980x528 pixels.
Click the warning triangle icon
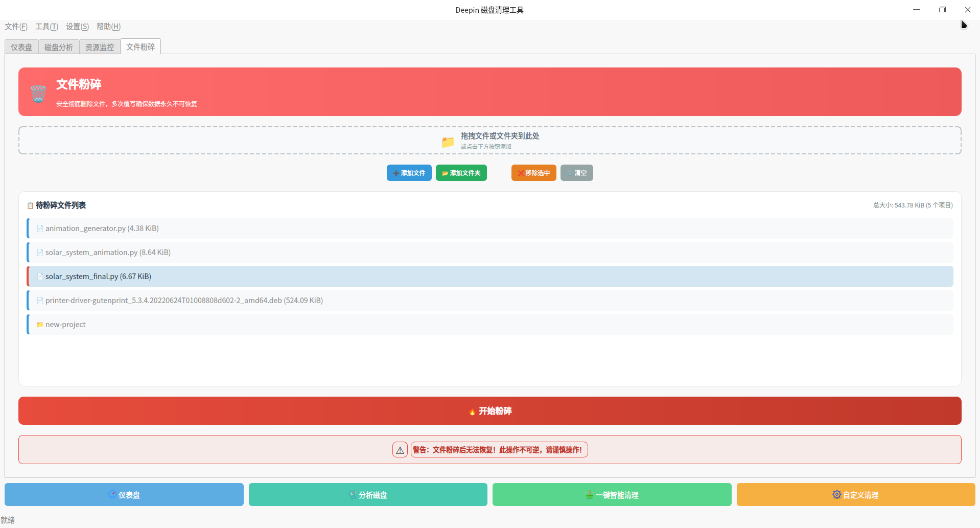click(400, 450)
